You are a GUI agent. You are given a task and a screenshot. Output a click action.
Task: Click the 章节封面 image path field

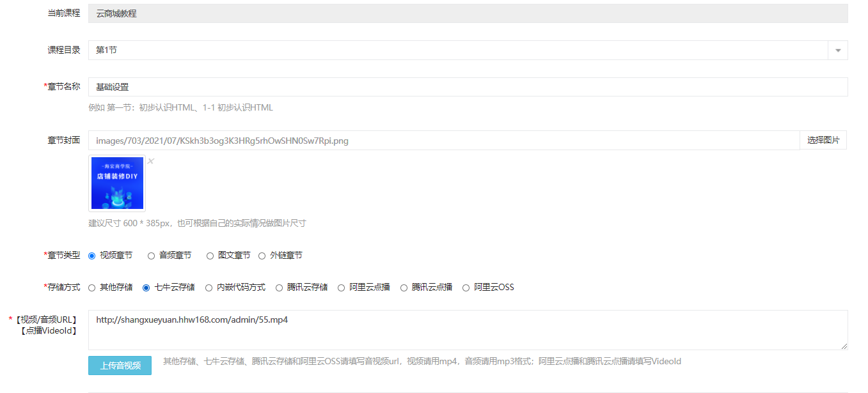click(x=444, y=140)
